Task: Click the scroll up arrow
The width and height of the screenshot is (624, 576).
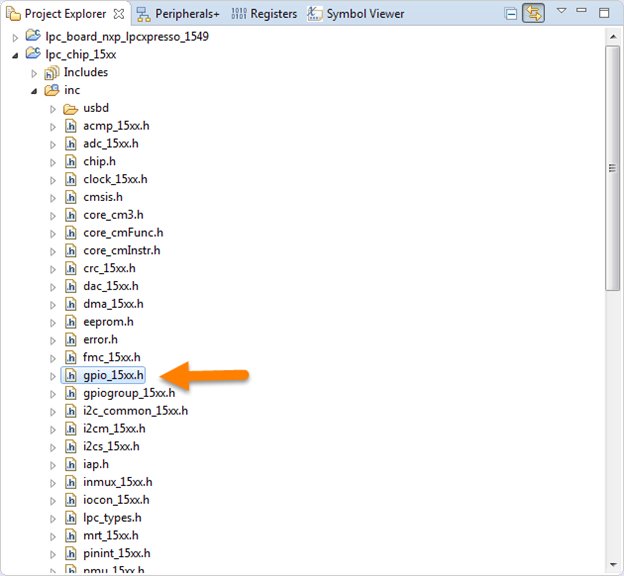Action: pos(613,37)
